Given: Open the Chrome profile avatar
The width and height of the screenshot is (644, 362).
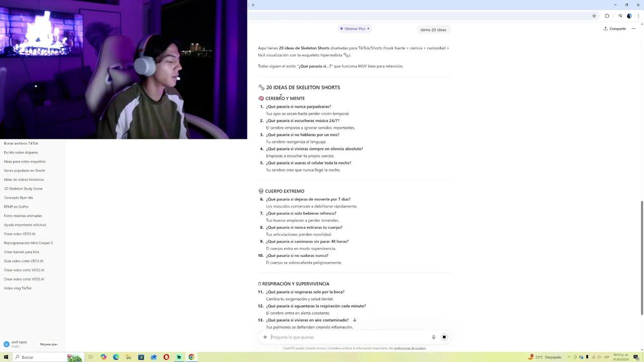Looking at the screenshot, I should 629,16.
